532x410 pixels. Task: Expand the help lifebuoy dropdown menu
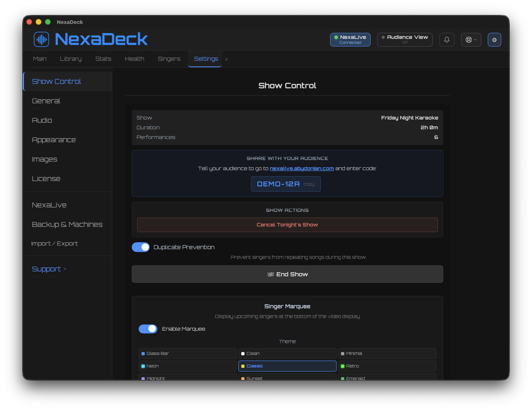pos(471,40)
